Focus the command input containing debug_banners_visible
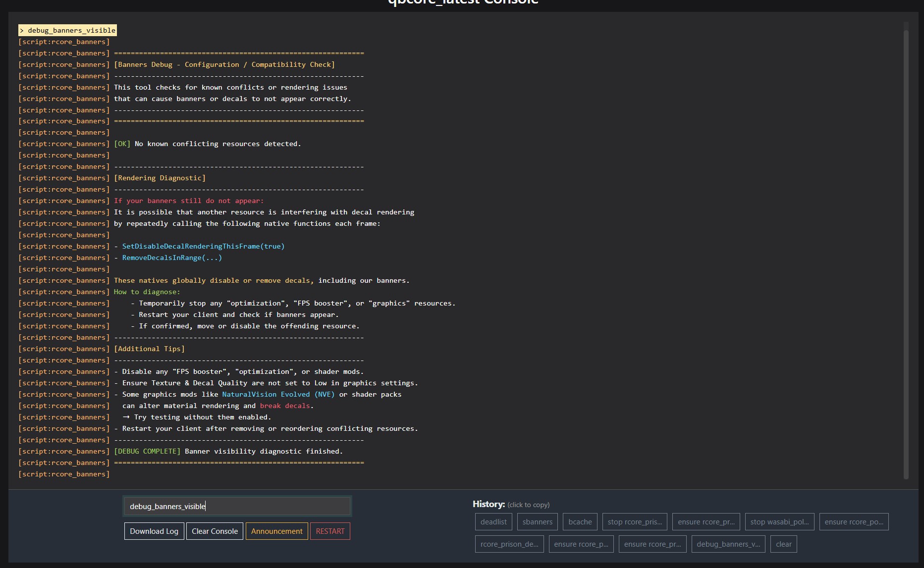The width and height of the screenshot is (924, 568). [x=237, y=506]
